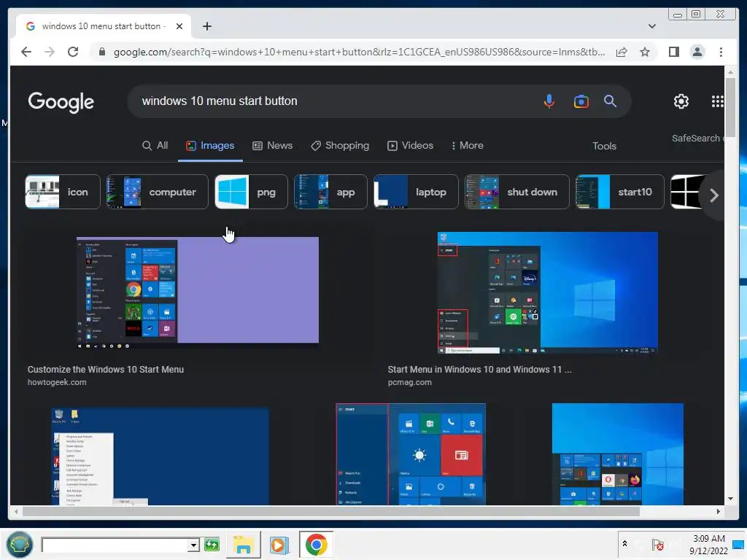Start voice search with the microphone
Viewport: 747px width, 560px height.
(x=549, y=101)
